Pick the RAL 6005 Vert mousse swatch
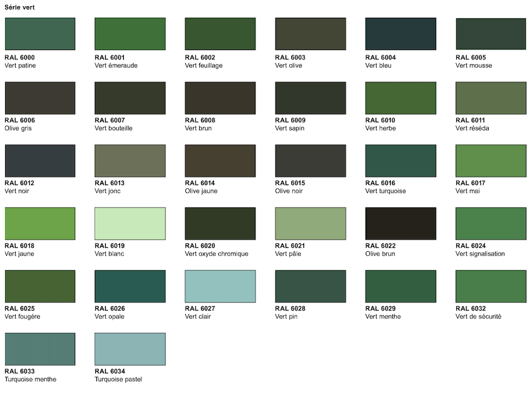This screenshot has width=532, height=397. [491, 34]
